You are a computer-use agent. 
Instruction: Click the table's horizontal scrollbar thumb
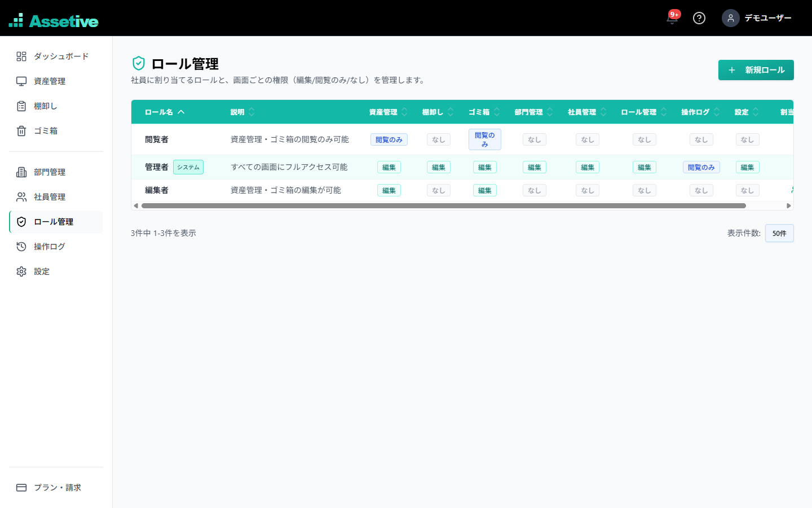tap(444, 206)
